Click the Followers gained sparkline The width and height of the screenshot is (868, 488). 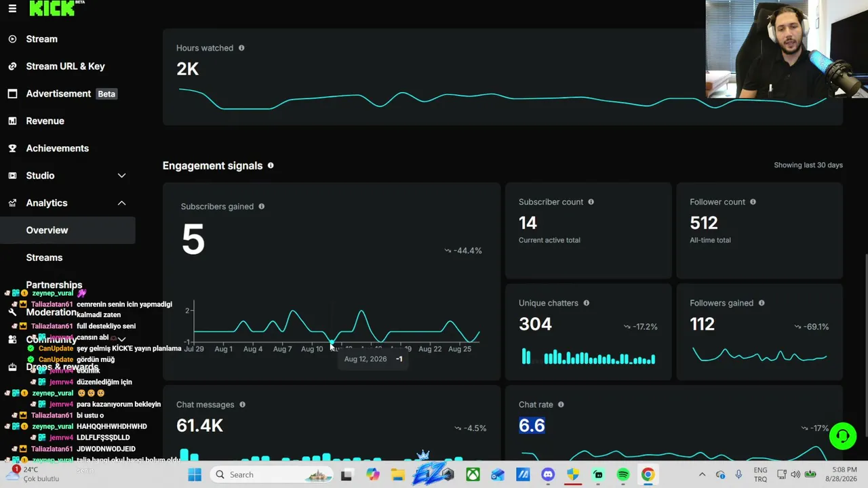click(x=759, y=354)
